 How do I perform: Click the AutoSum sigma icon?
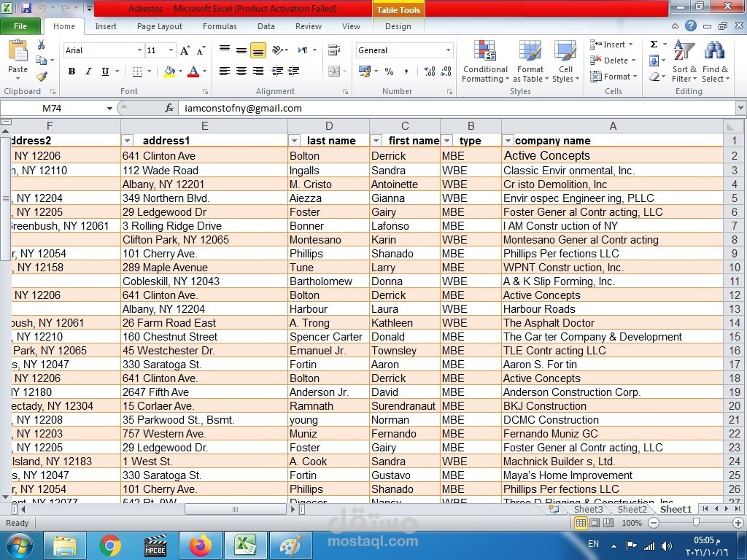pyautogui.click(x=654, y=44)
